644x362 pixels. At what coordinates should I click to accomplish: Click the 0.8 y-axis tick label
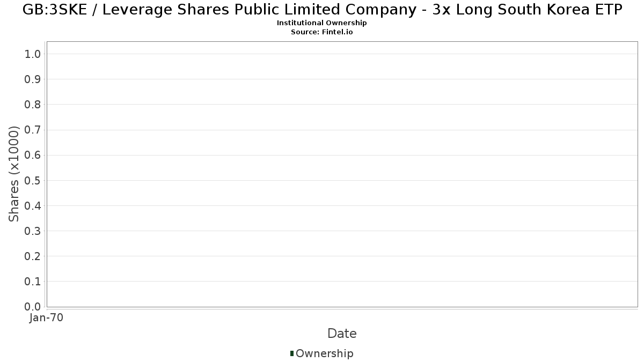[x=33, y=104]
